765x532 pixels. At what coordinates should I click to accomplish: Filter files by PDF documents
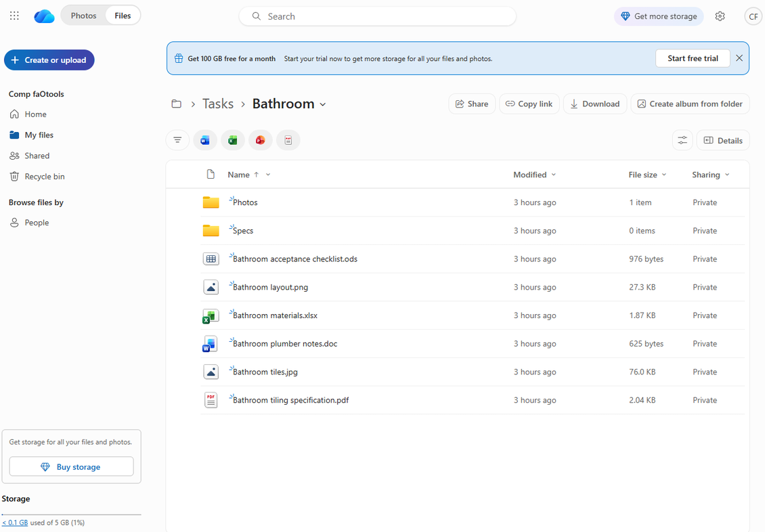pyautogui.click(x=288, y=140)
